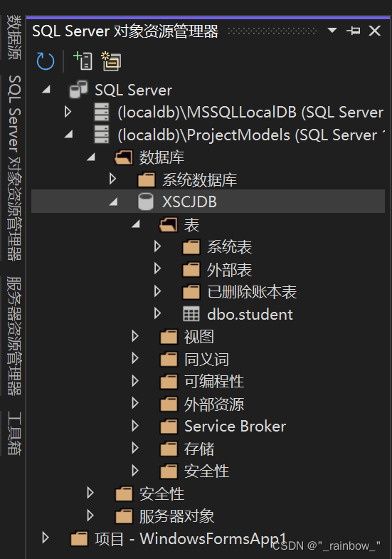Collapse the (localdb)\ProjectModels server node
This screenshot has width=392, height=559.
(68, 135)
